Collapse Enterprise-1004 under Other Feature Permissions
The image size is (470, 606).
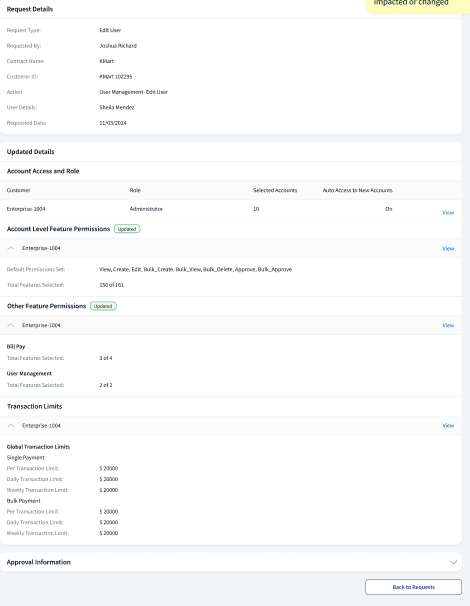11,325
